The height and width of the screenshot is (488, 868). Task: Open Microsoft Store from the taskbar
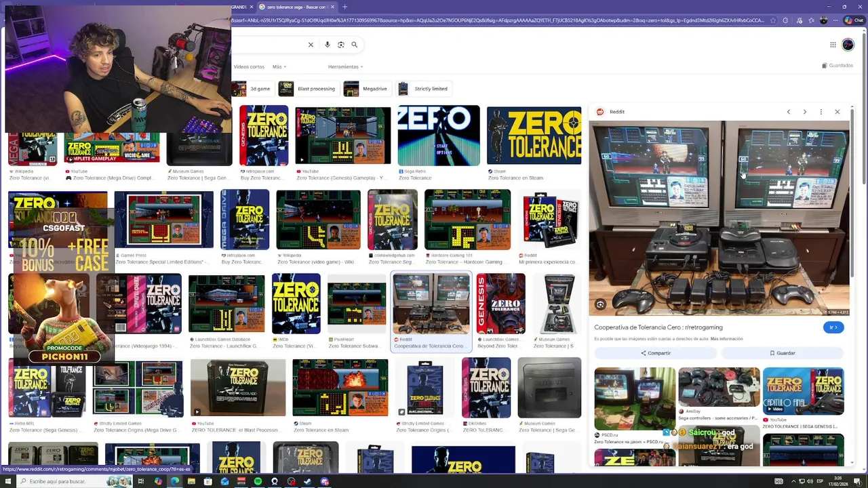point(208,481)
